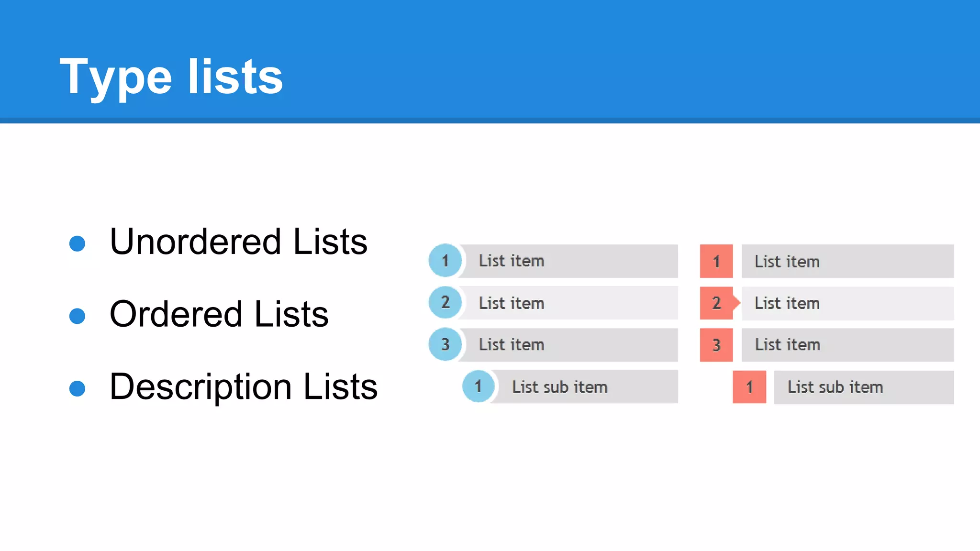The image size is (980, 551).
Task: Click red square badge beside List sub item
Action: pos(749,387)
